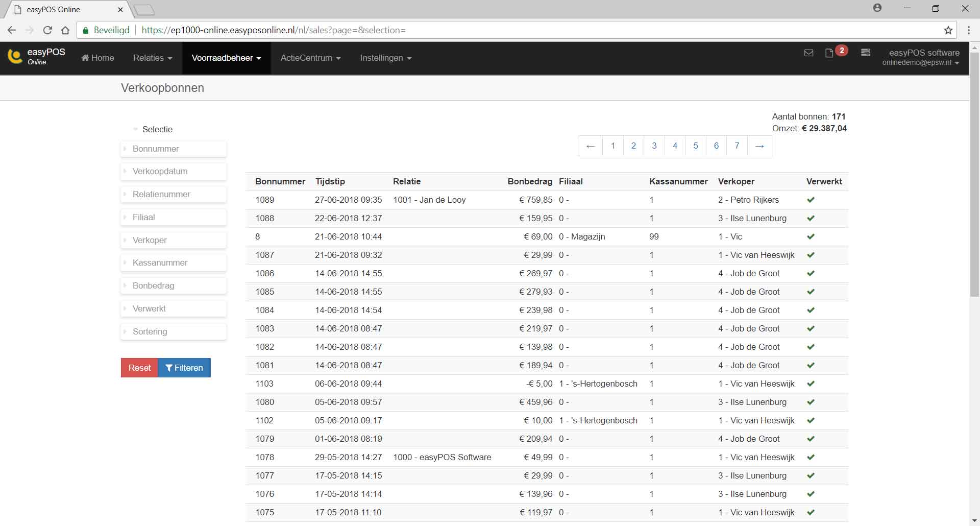Go to page 2 of results
The image size is (980, 526).
point(633,146)
